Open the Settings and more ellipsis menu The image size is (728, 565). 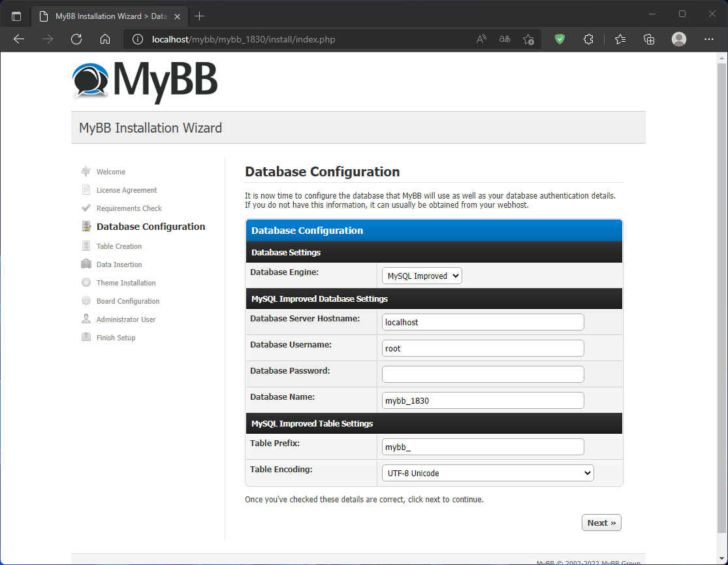point(709,39)
